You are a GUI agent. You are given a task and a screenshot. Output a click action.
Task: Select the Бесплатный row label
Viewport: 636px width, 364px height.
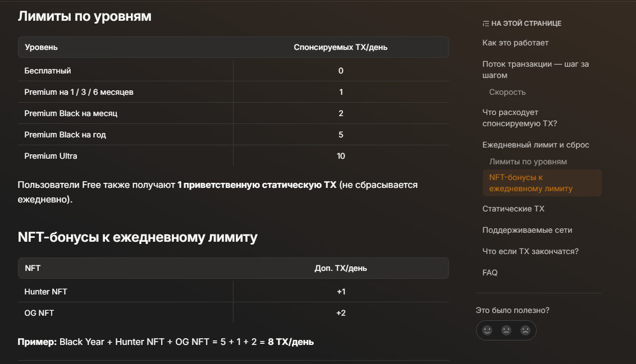point(48,71)
